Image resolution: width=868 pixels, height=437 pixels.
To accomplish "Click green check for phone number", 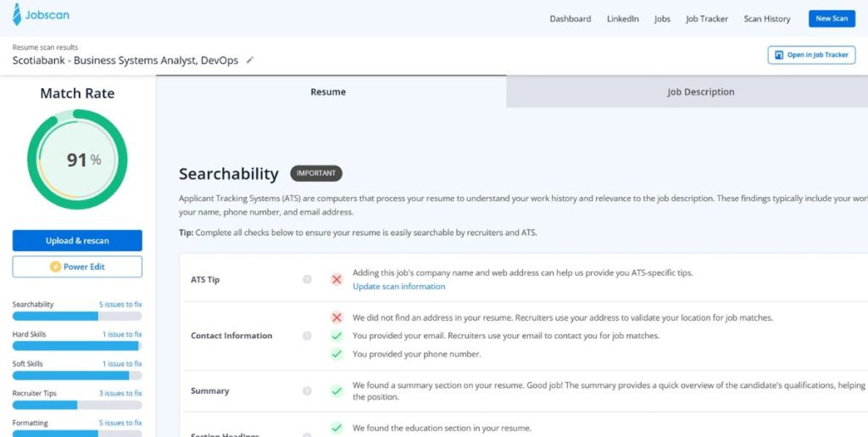I will (337, 354).
